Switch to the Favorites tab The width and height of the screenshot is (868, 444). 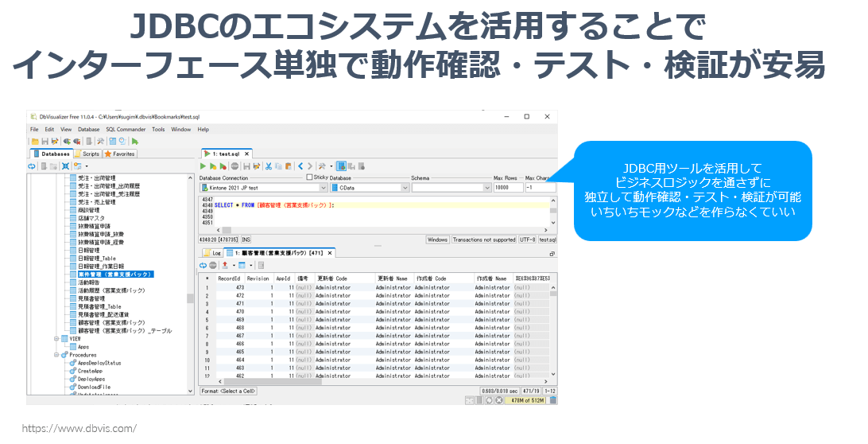point(120,154)
